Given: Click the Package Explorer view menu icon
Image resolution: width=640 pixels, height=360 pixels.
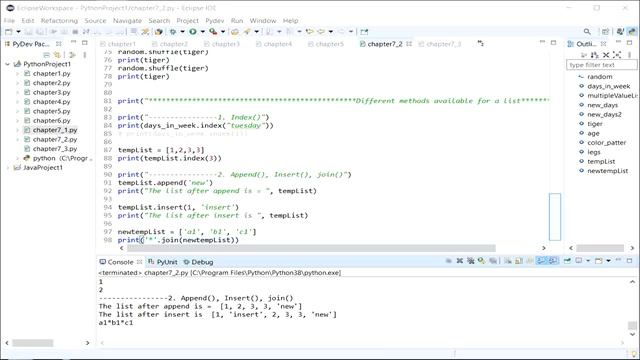Looking at the screenshot, I should [x=84, y=55].
